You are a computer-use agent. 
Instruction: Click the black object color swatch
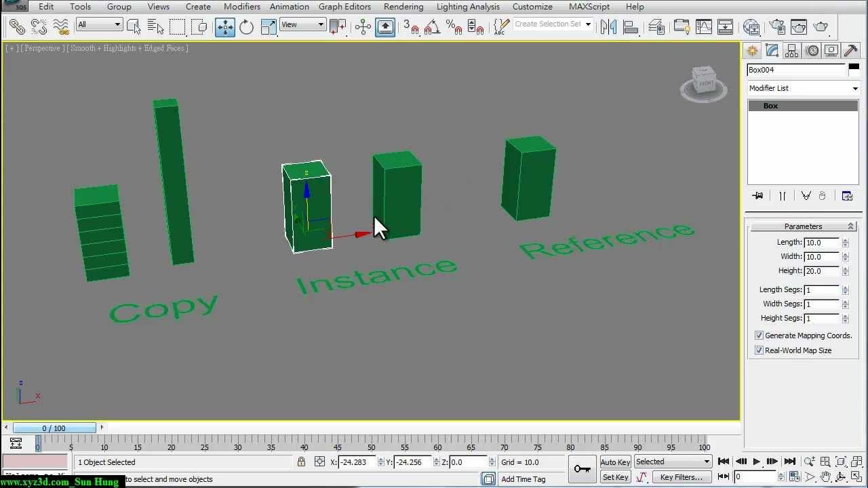click(854, 66)
